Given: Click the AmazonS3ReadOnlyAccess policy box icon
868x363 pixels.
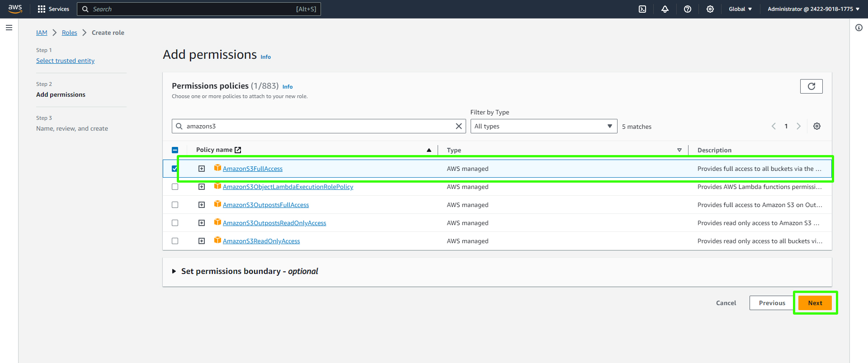Looking at the screenshot, I should [217, 240].
